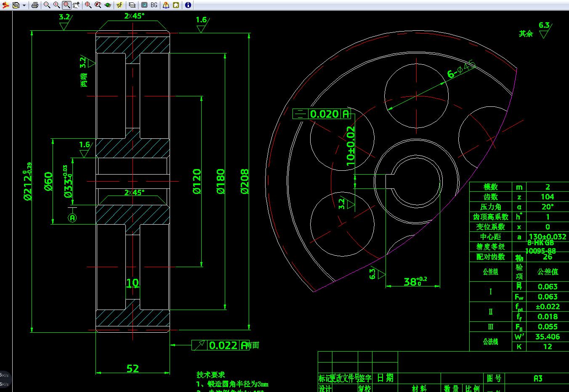Click the 52 width dimension
This screenshot has height=392, width=569.
(133, 368)
